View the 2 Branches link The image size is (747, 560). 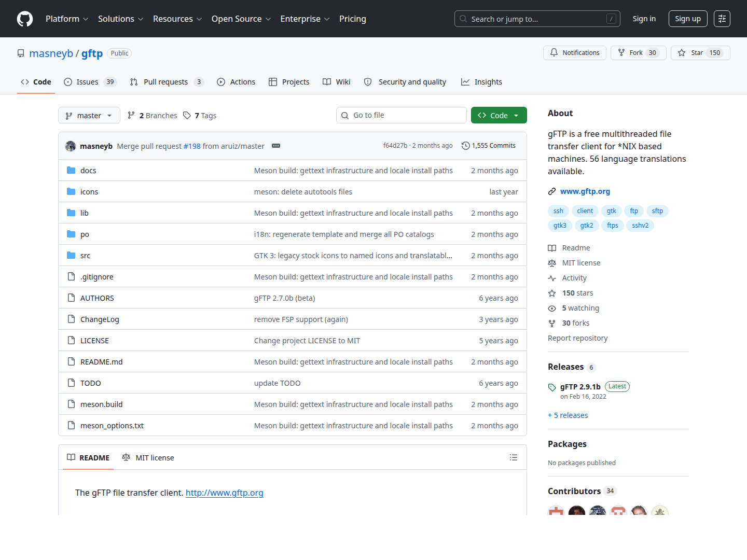point(153,116)
